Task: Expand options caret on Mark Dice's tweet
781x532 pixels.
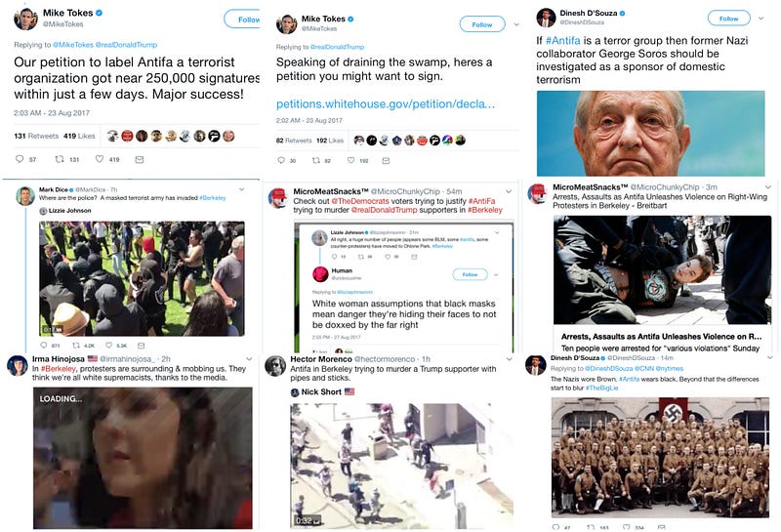Action: (x=241, y=189)
